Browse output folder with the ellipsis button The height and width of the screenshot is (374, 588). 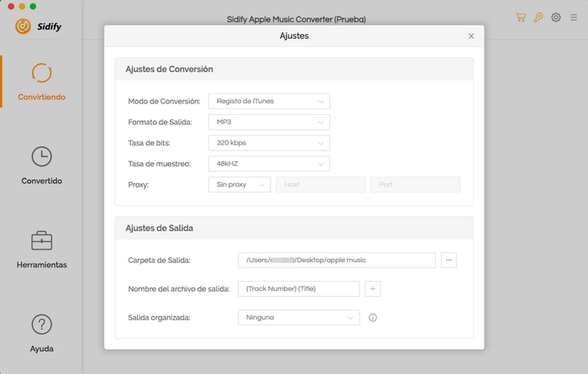[x=449, y=260]
